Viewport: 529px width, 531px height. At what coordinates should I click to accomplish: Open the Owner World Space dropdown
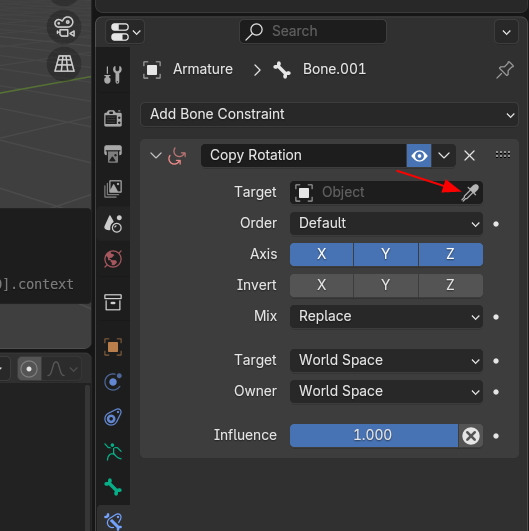(386, 391)
